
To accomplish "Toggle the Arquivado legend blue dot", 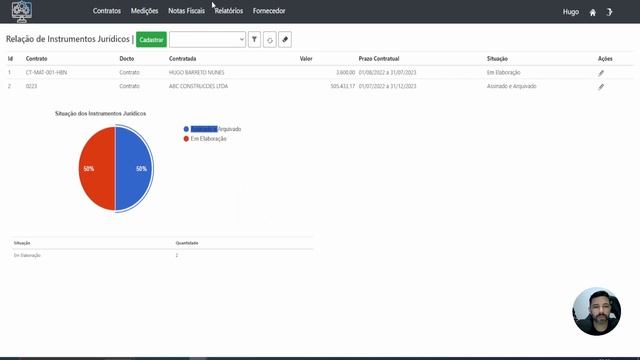I will point(186,129).
